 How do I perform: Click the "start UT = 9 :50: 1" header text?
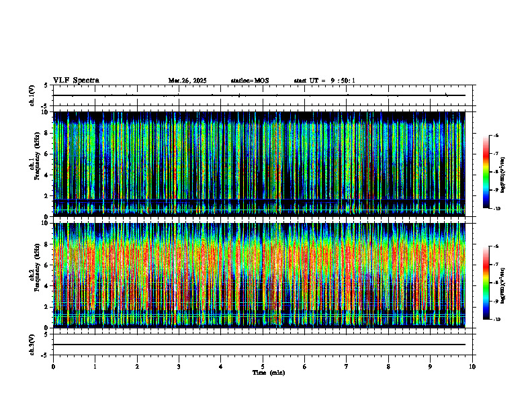pos(324,81)
